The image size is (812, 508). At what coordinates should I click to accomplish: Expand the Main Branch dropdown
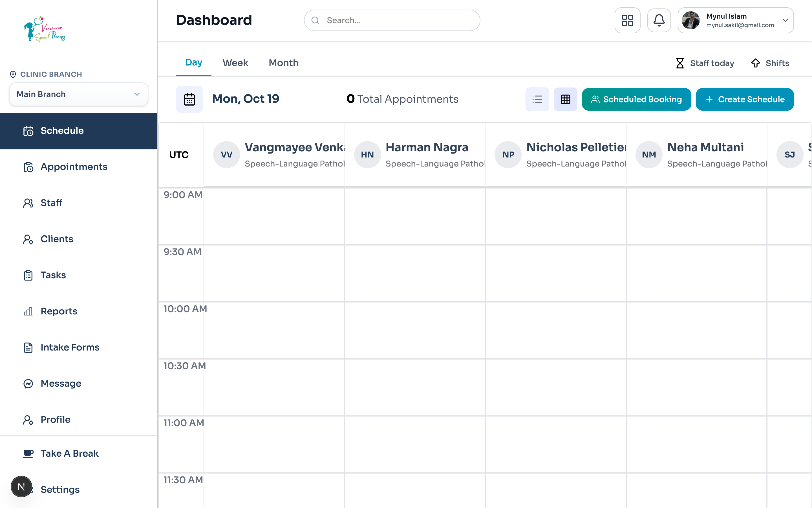pos(78,95)
